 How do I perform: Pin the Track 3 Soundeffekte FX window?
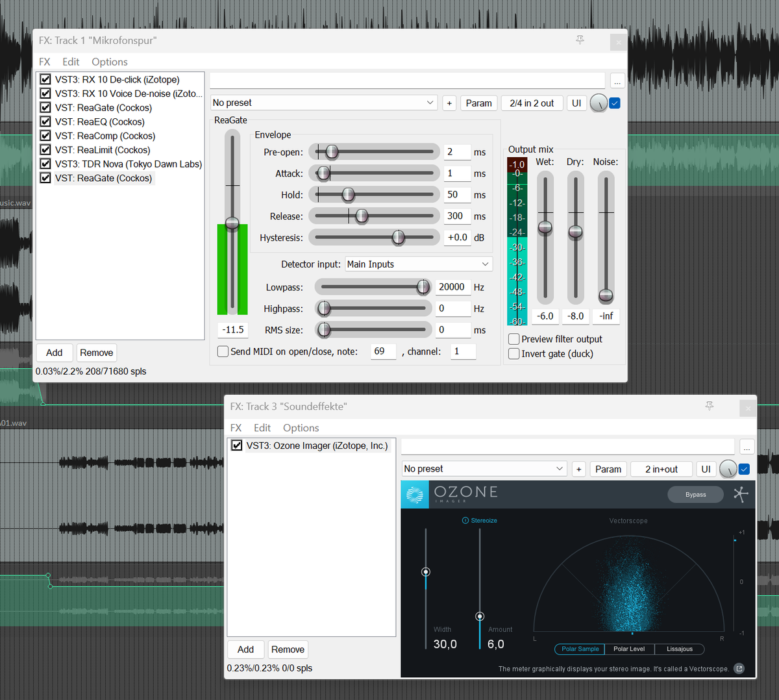pyautogui.click(x=710, y=406)
